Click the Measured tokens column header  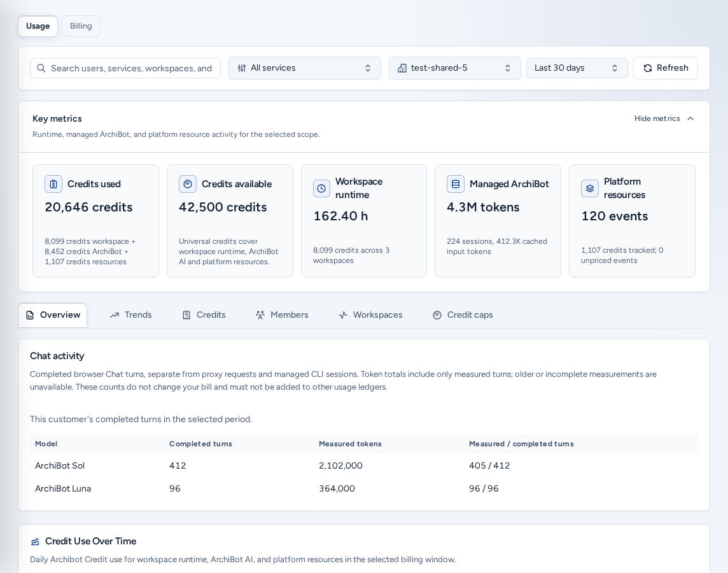(x=350, y=444)
